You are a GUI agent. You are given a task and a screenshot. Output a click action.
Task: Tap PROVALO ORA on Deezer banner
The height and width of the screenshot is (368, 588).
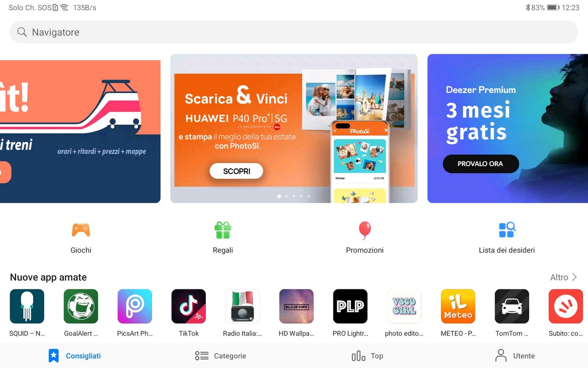pos(481,164)
